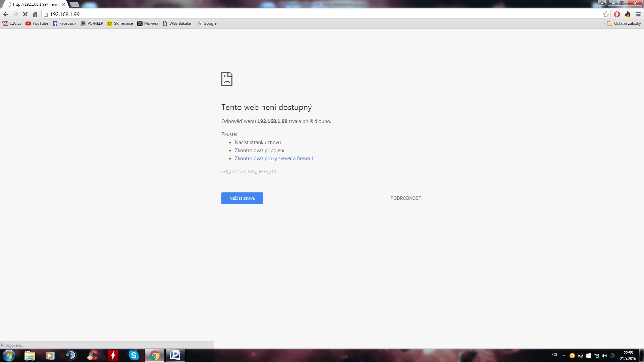Open the YouTube bookmark

click(x=37, y=23)
